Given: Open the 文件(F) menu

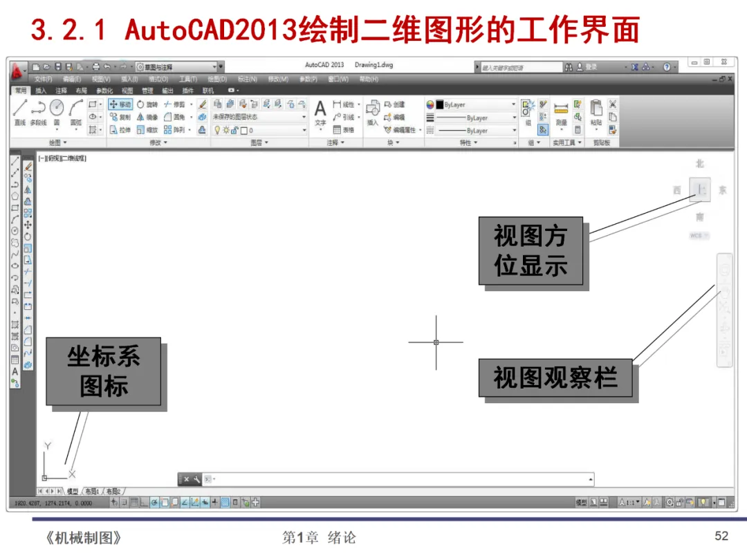Looking at the screenshot, I should coord(44,79).
